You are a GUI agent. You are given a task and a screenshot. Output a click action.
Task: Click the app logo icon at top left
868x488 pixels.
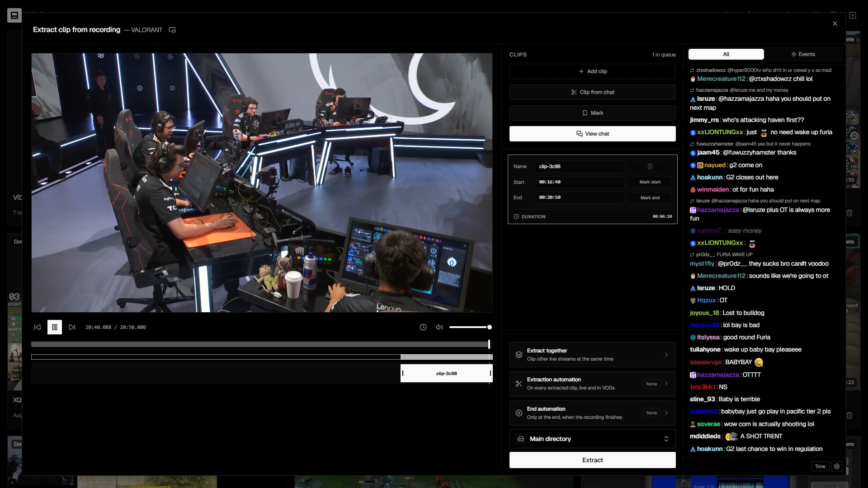14,15
